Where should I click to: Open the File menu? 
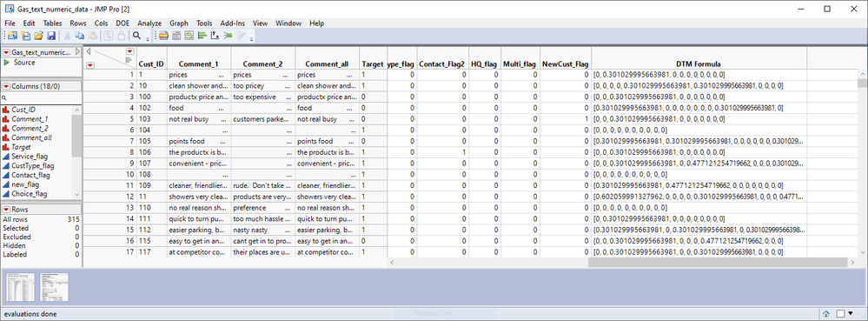pyautogui.click(x=10, y=23)
